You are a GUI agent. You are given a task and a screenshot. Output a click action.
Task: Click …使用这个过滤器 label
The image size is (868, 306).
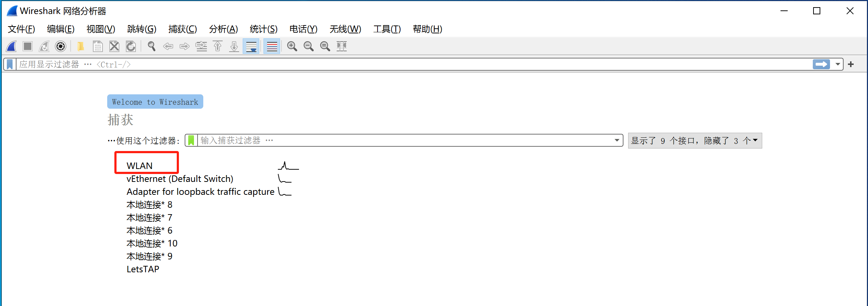(143, 141)
